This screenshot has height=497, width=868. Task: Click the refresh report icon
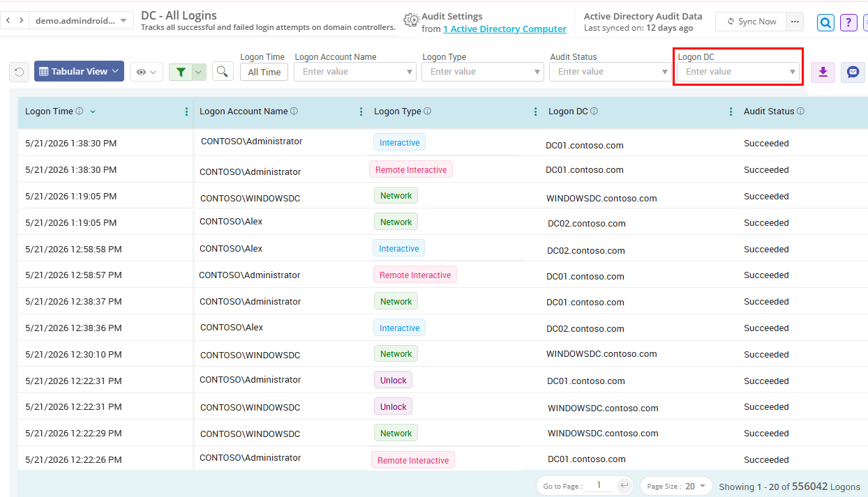(x=19, y=71)
